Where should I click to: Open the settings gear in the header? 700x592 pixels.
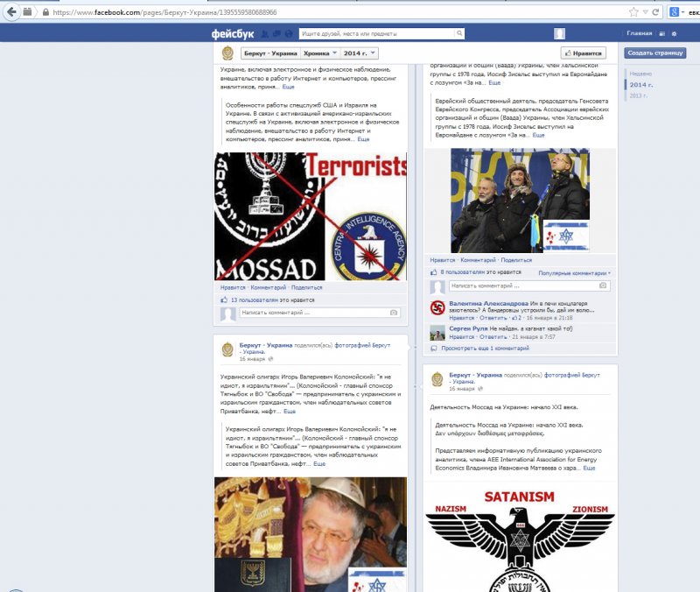[x=674, y=33]
